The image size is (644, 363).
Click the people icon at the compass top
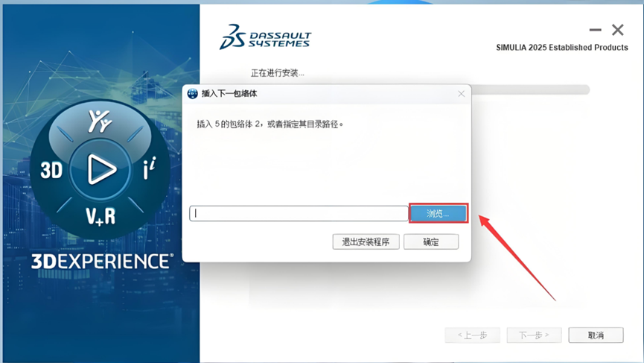(x=100, y=121)
